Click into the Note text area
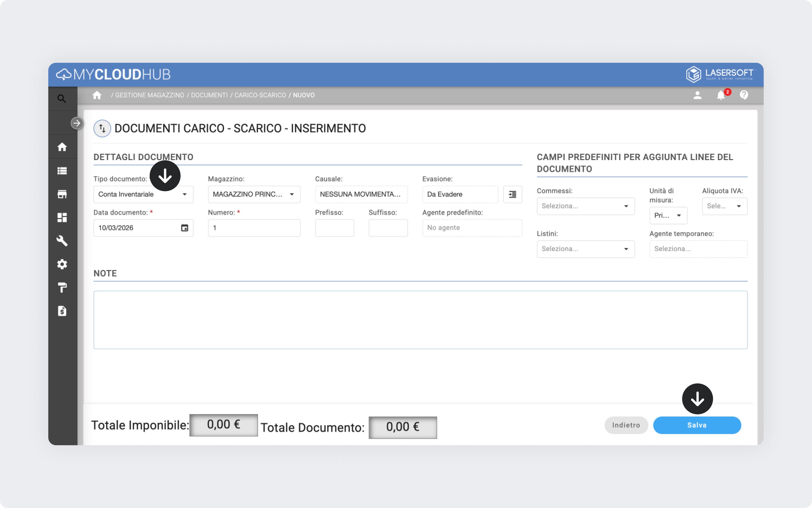The image size is (812, 508). 420,319
